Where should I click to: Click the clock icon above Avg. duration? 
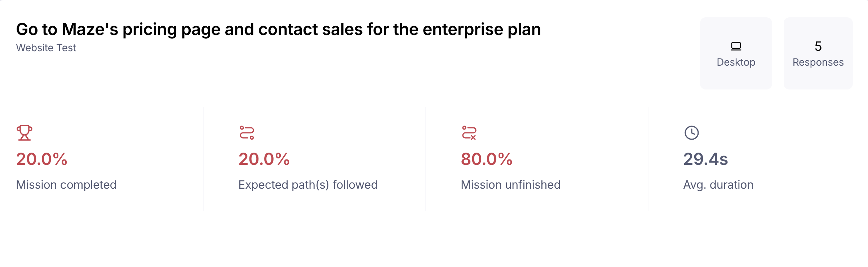[x=692, y=133]
